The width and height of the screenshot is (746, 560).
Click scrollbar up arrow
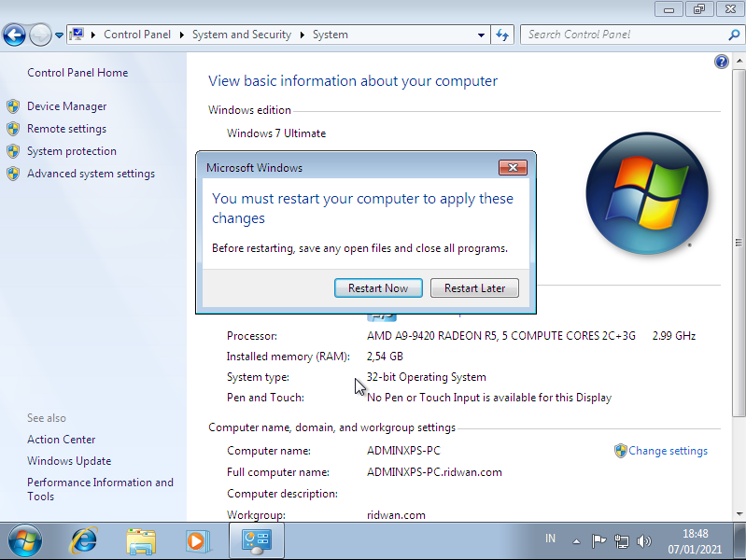pos(739,61)
